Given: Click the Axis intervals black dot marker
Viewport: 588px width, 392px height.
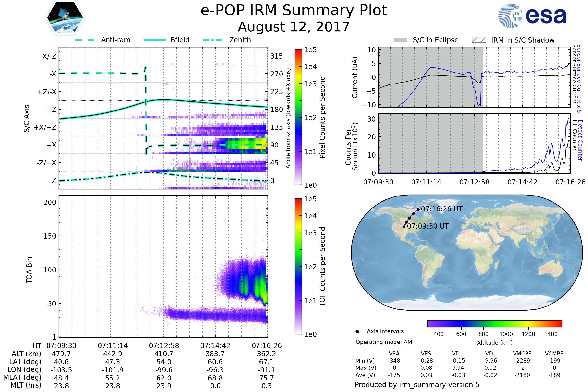Looking at the screenshot, I should point(357,331).
